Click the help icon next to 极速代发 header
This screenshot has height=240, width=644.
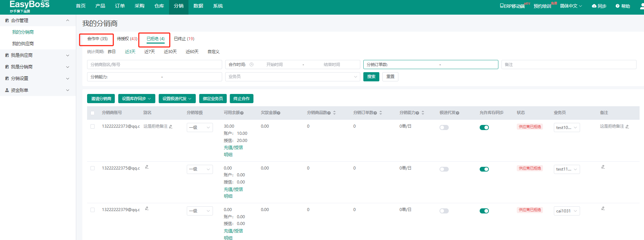[x=458, y=113]
